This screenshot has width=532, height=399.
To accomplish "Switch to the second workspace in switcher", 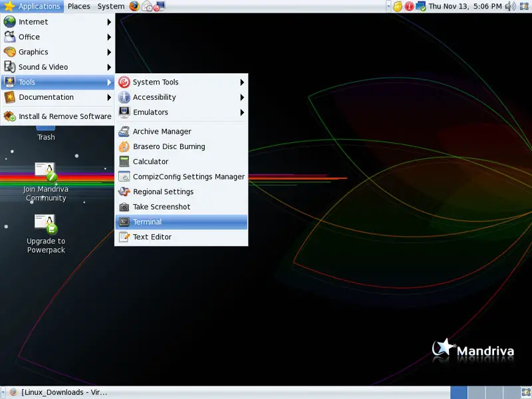I will [476, 392].
